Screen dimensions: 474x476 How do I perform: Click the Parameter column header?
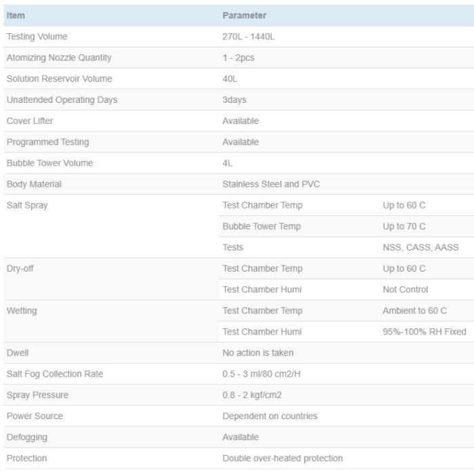[x=244, y=16]
